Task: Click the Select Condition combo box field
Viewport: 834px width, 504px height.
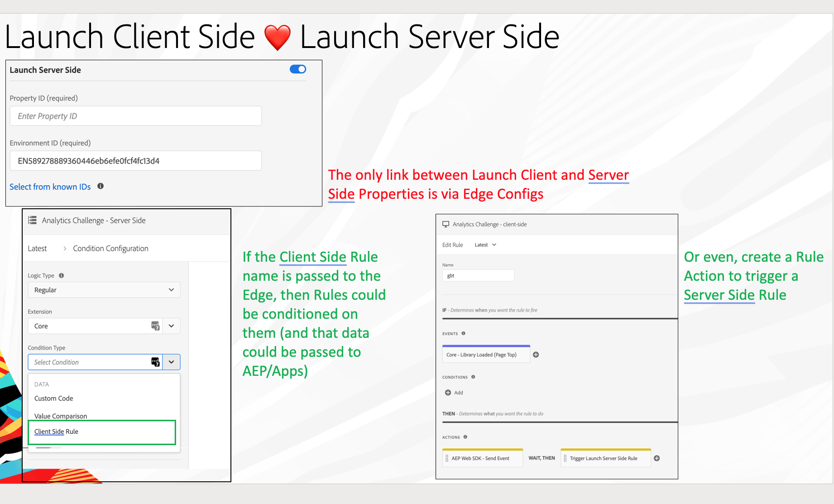Action: point(96,362)
